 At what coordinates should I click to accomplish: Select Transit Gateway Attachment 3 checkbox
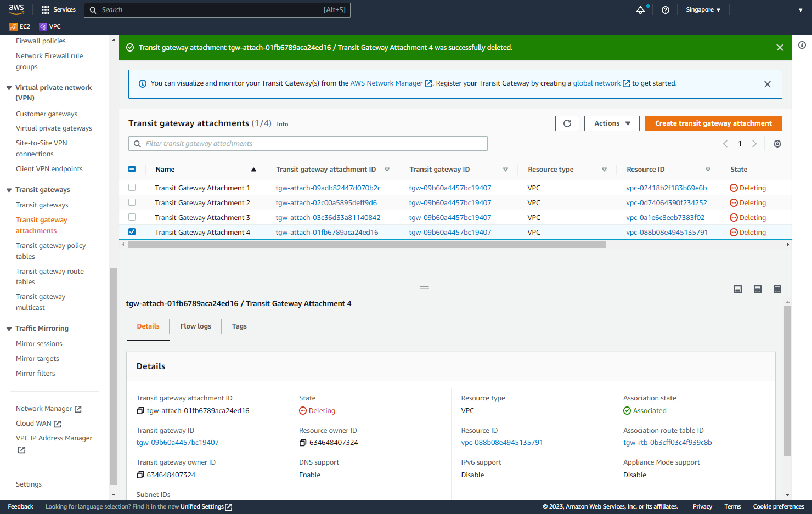point(132,217)
